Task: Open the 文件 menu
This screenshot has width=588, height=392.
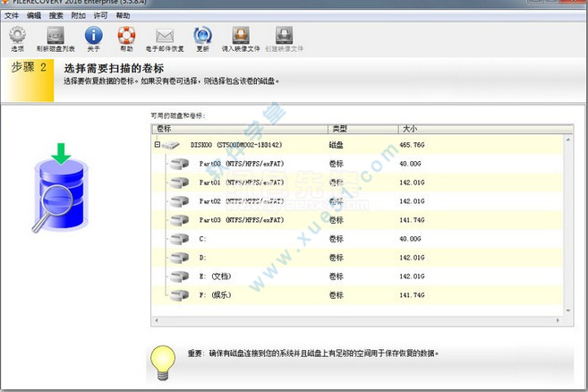Action: (x=12, y=16)
